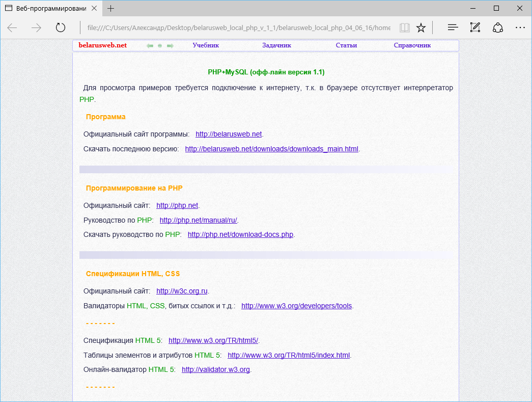Follow the http://php.net/manual/ru/ link
Viewport: 532px width, 402px height.
tap(199, 220)
